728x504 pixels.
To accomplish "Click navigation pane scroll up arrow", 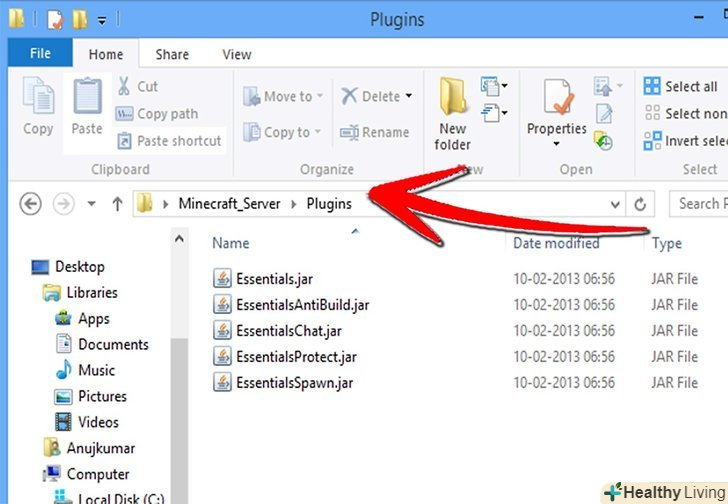I will (179, 239).
